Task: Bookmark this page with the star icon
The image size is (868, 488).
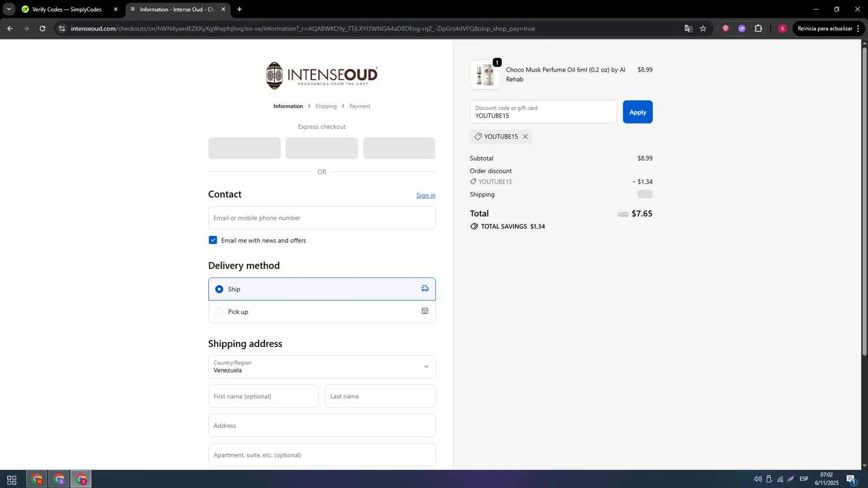Action: point(703,28)
